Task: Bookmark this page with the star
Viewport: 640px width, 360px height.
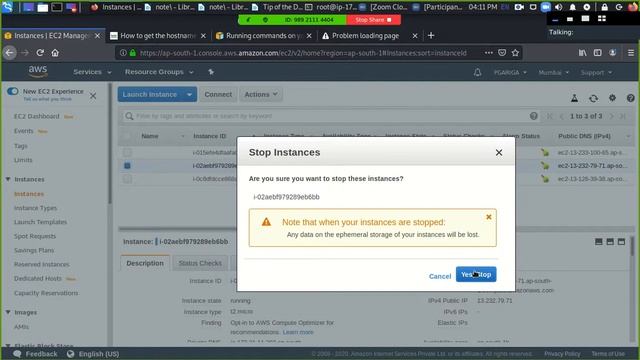Action: pyautogui.click(x=515, y=53)
